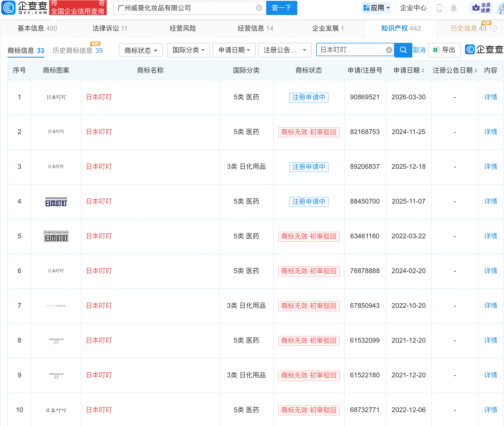Click the mobile phone app icon
The image size is (504, 426).
coord(439,8)
